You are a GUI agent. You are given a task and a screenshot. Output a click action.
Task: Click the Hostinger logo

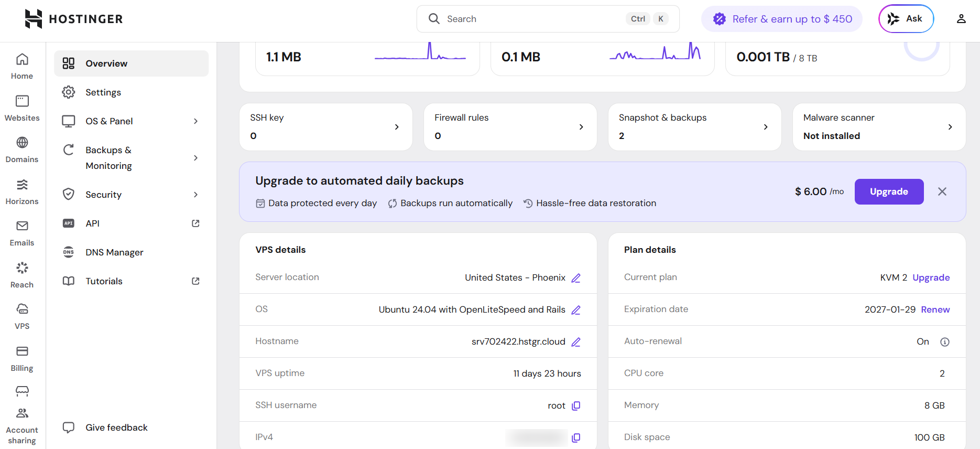(x=73, y=19)
